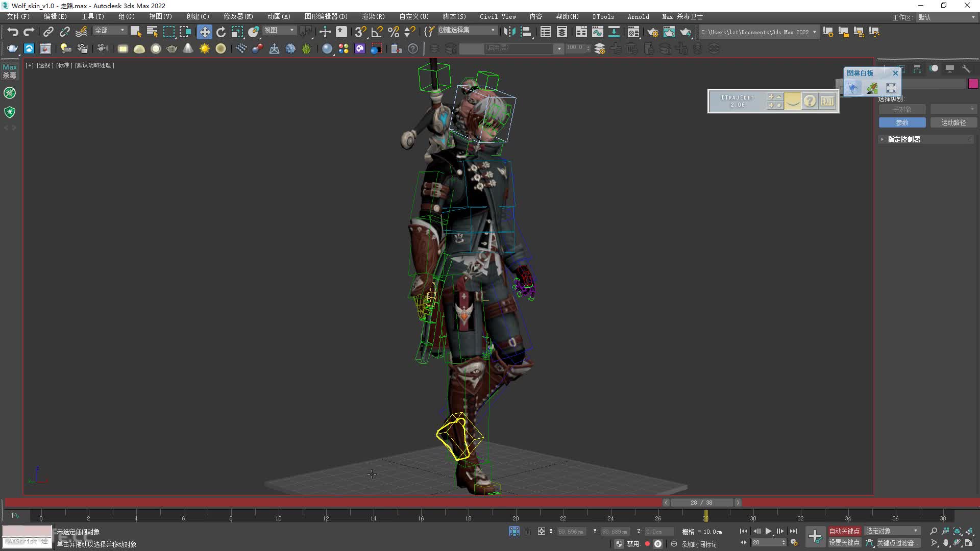Image resolution: width=980 pixels, height=551 pixels.
Task: Click the 运动路径 button
Action: [x=953, y=122]
